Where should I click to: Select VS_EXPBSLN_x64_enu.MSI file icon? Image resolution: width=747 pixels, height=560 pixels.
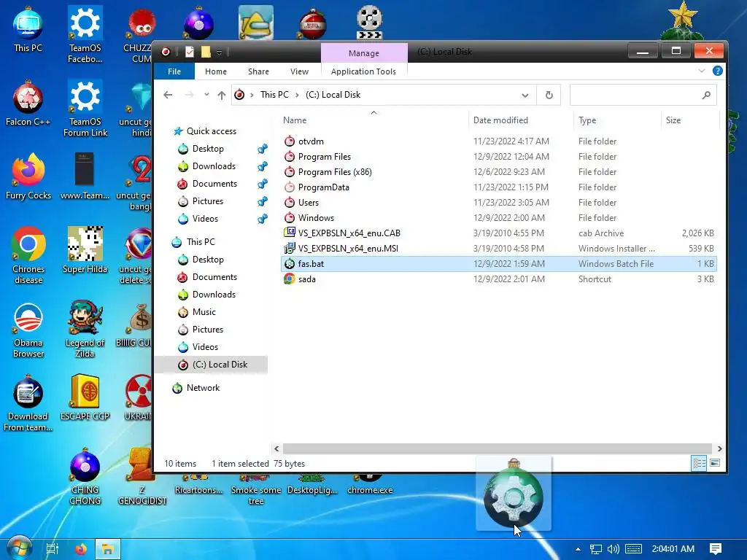pyautogui.click(x=289, y=248)
